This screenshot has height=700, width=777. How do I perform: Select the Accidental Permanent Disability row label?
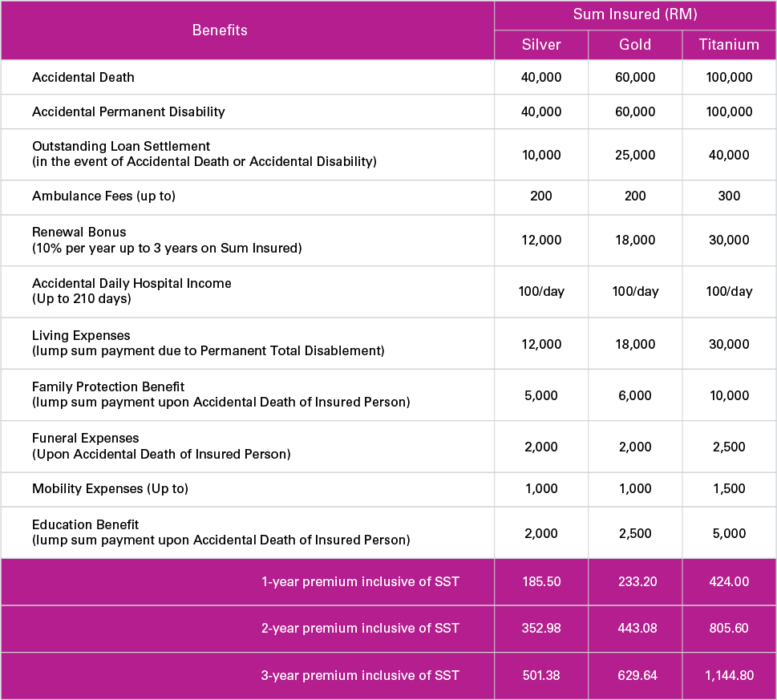tap(128, 111)
